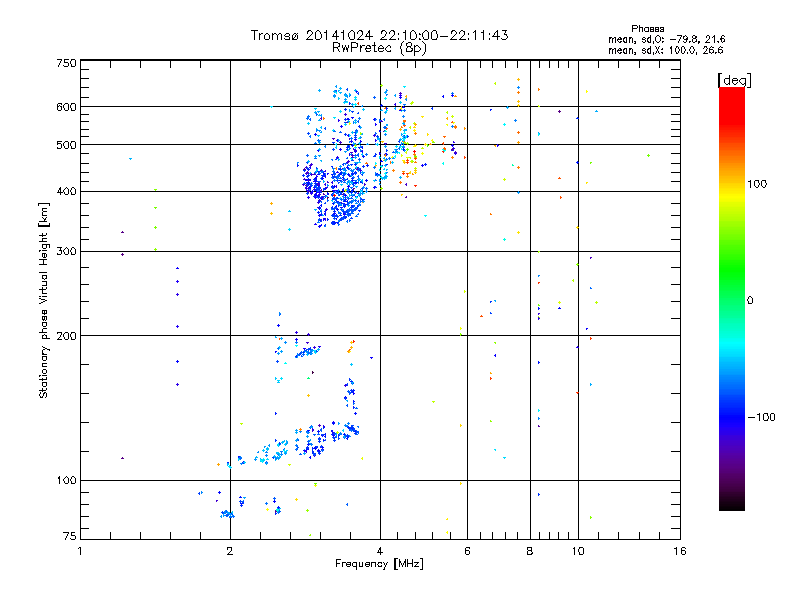Click colorbar tick label '0'
This screenshot has height=600, width=800.
(x=750, y=301)
